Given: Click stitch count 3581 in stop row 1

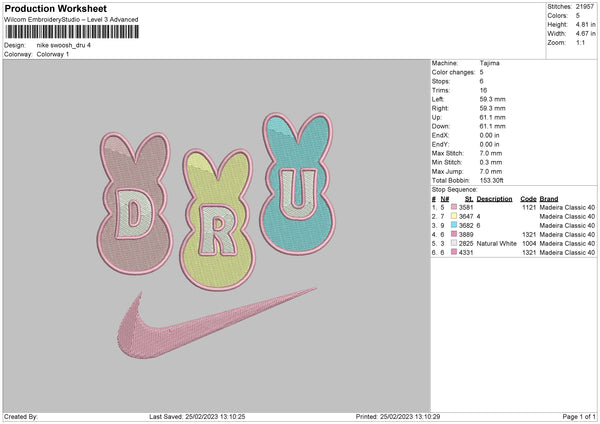Looking at the screenshot, I should 466,207.
